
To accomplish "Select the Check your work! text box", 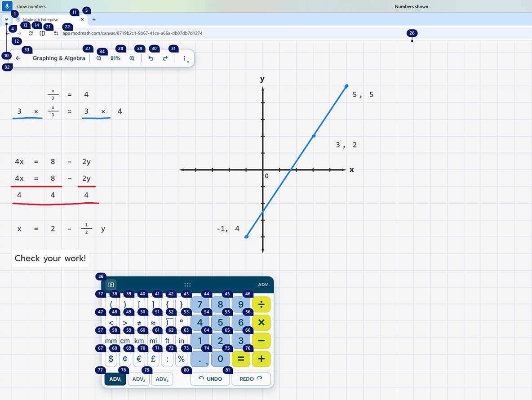I will (x=50, y=258).
